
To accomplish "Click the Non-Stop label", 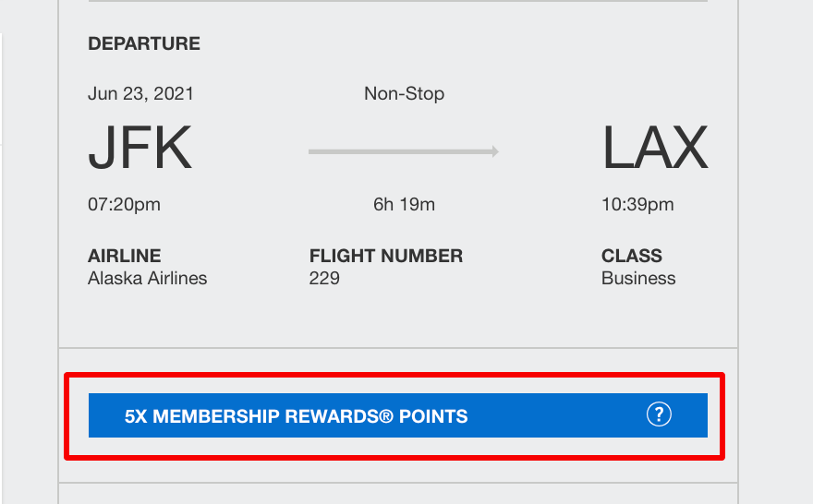I will (404, 94).
